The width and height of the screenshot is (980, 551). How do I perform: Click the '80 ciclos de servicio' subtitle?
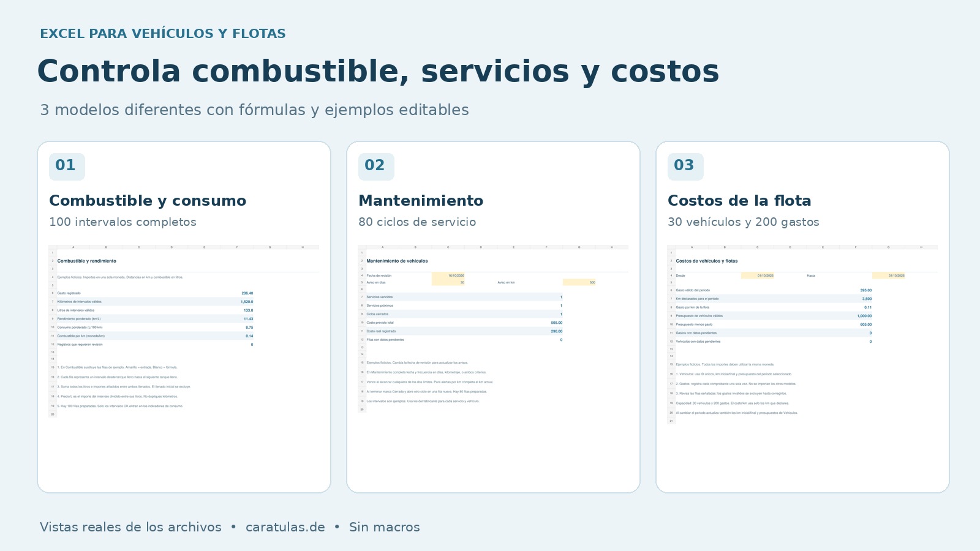[x=417, y=222]
